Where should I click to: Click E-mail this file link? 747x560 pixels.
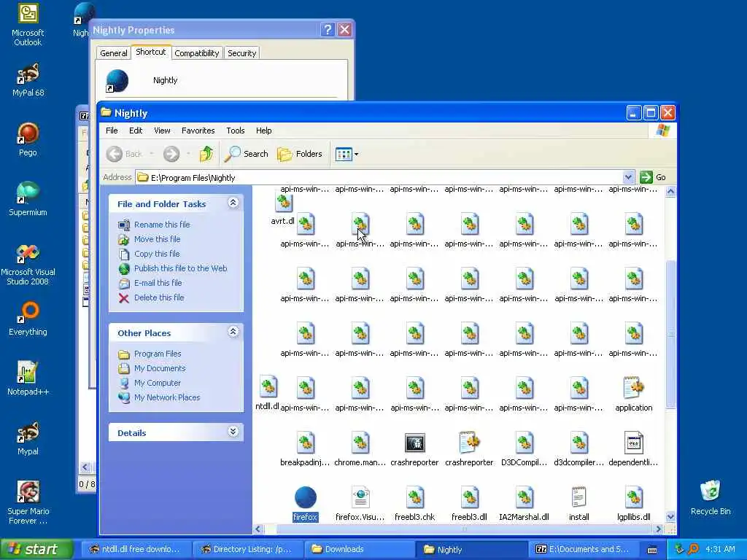tap(158, 283)
